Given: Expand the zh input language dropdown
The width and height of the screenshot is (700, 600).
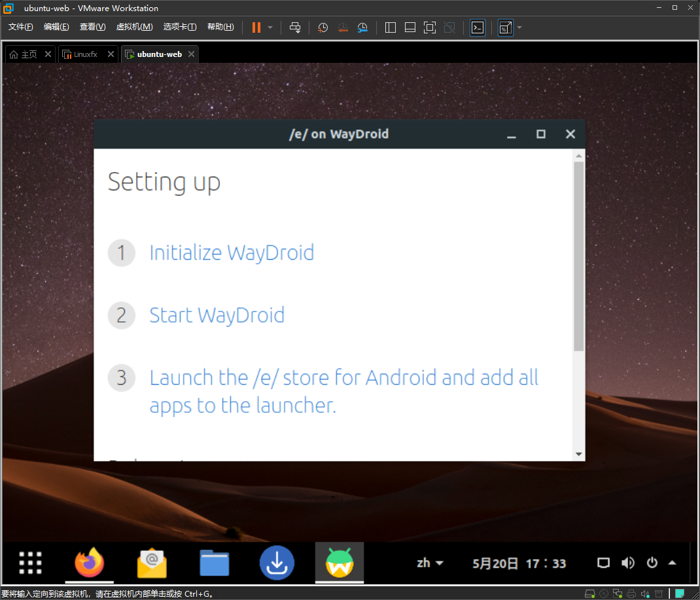Looking at the screenshot, I should (x=430, y=563).
